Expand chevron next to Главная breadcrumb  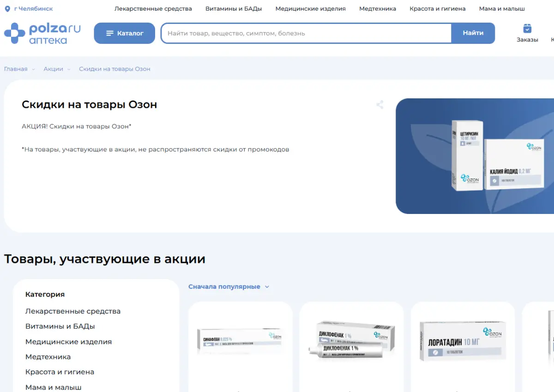(33, 69)
